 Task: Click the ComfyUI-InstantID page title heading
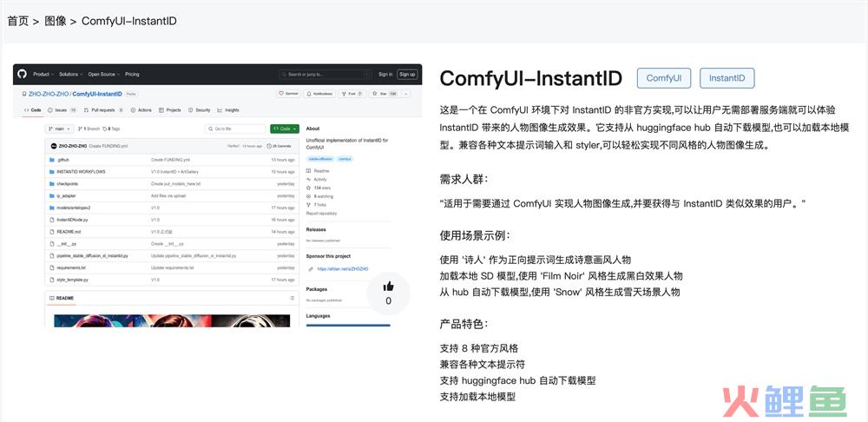point(530,78)
